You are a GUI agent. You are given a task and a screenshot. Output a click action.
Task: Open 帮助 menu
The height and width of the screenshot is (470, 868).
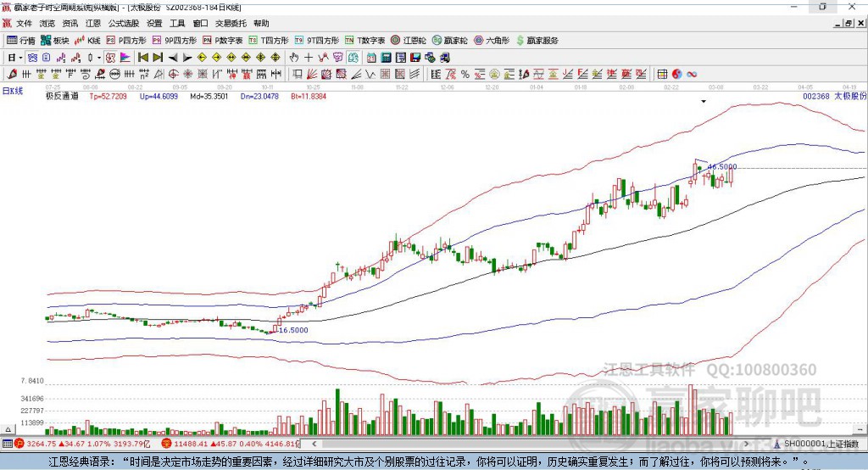point(261,23)
